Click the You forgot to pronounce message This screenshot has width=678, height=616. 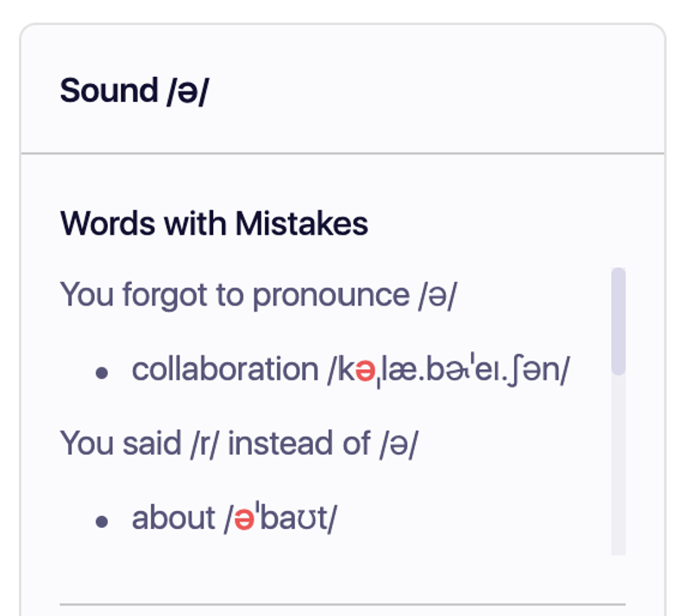point(258,296)
